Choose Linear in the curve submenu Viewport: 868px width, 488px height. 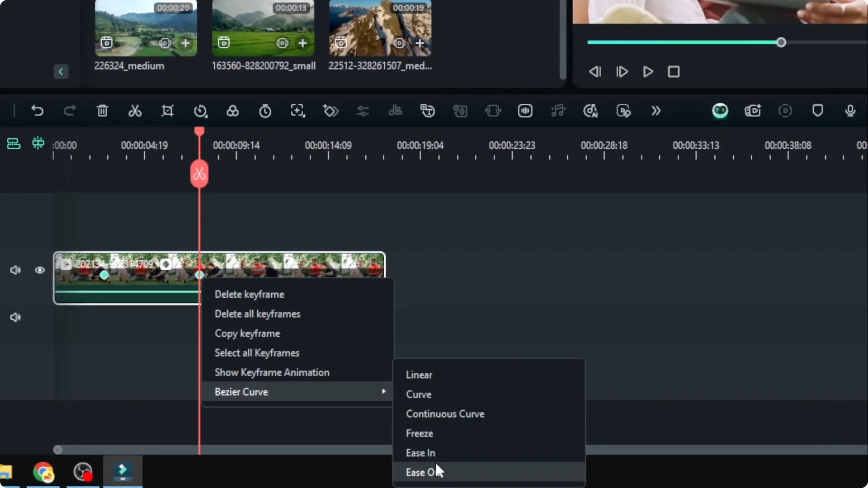(x=420, y=375)
